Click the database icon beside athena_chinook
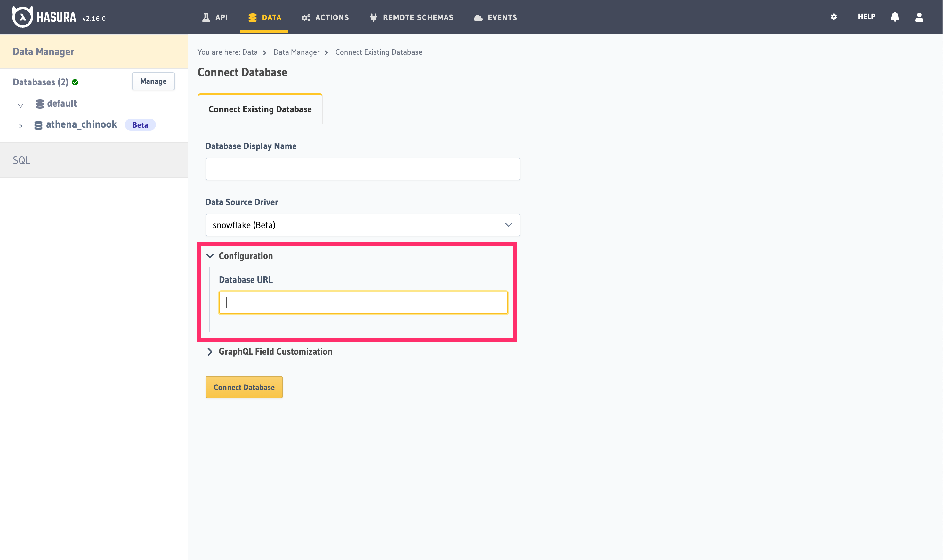The width and height of the screenshot is (943, 560). point(38,124)
